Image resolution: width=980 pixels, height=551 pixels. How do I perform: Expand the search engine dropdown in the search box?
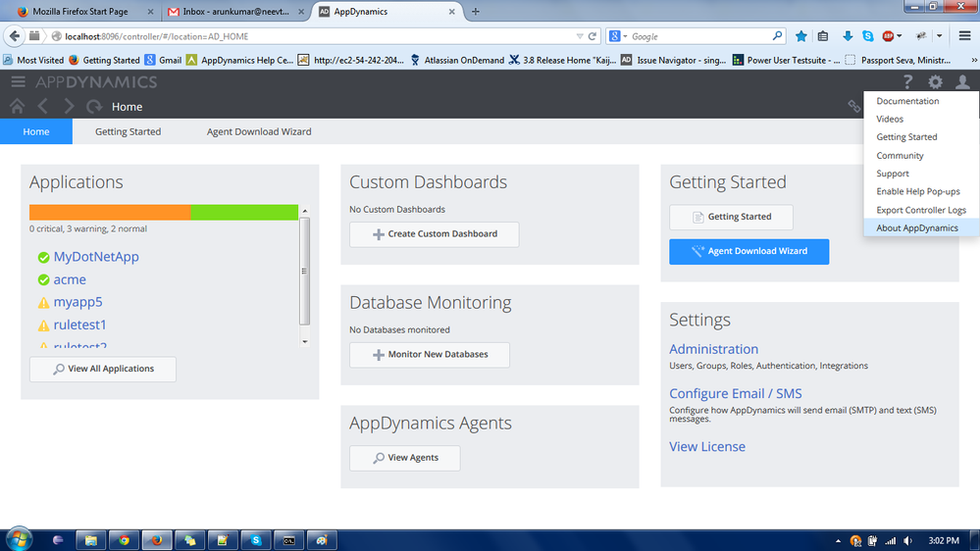[x=619, y=36]
